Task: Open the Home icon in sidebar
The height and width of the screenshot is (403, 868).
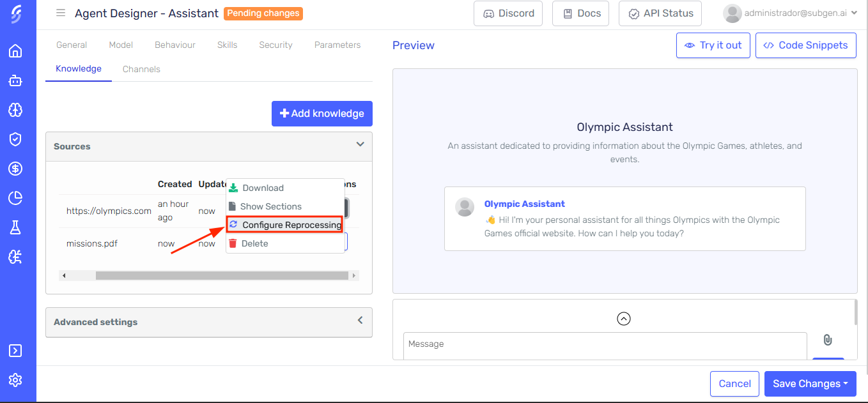Action: point(15,51)
